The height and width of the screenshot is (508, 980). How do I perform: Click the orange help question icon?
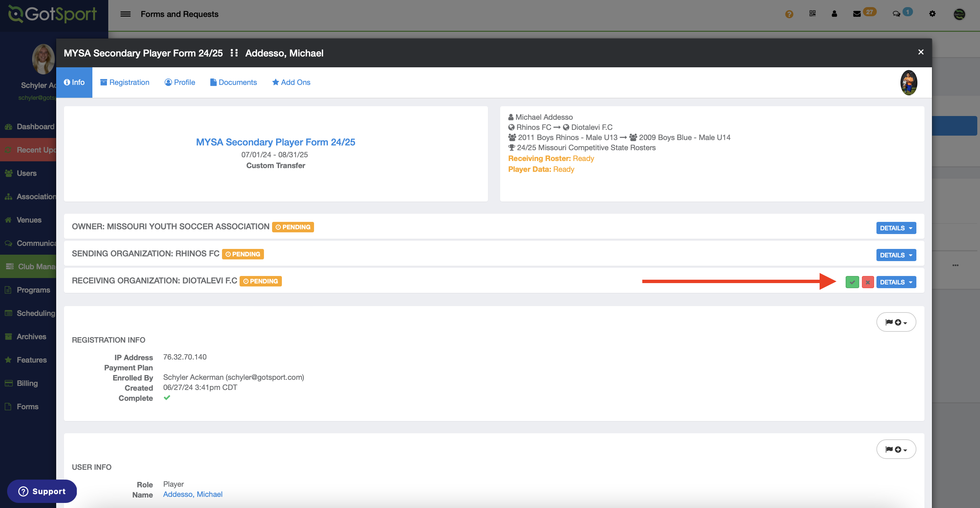coord(789,14)
